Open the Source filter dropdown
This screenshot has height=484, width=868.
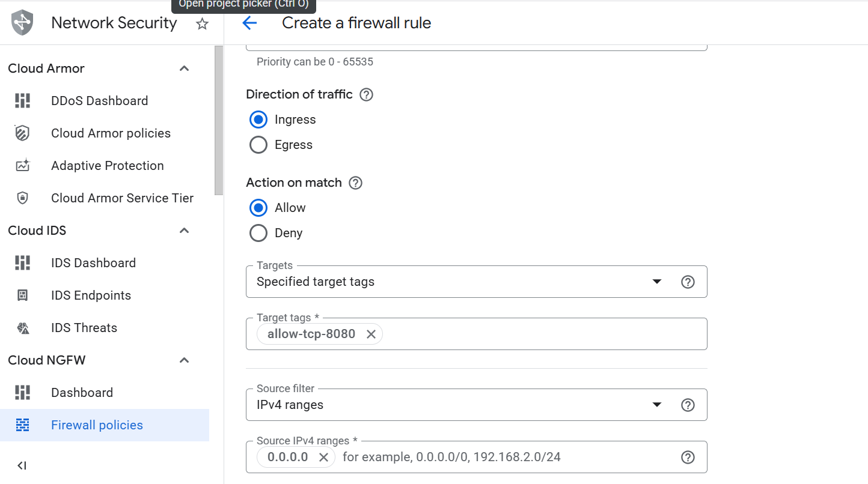(x=657, y=405)
